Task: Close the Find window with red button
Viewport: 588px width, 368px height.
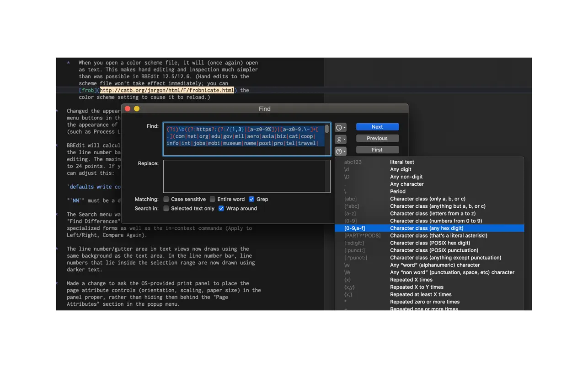Action: tap(128, 108)
